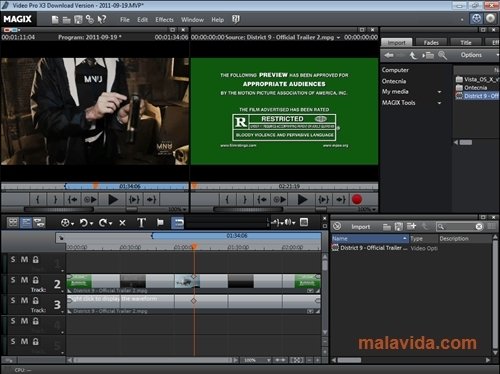Jump to range start in source monitor
The image size is (500, 374).
coord(262,200)
